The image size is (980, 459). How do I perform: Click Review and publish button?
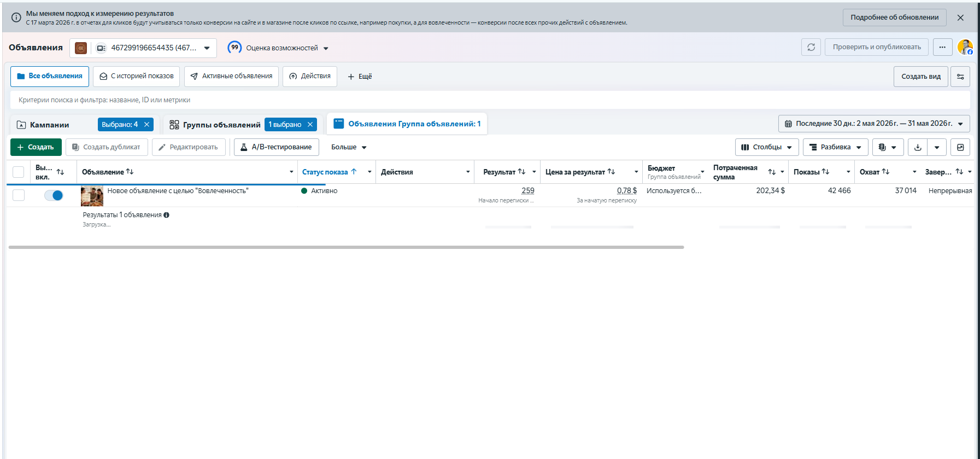pos(877,47)
